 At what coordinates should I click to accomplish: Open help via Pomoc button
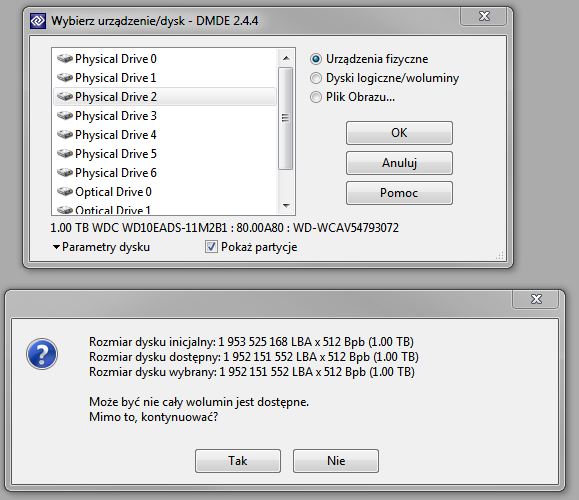point(399,193)
